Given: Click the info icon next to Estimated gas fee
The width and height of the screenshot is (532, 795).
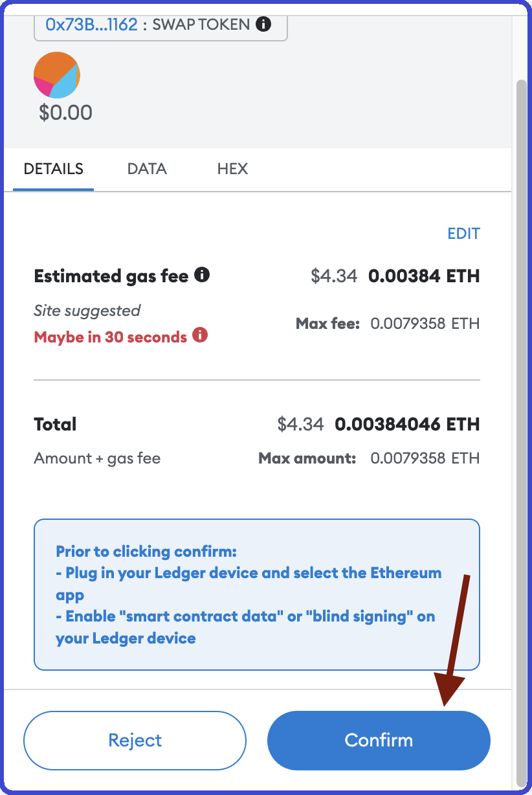Looking at the screenshot, I should pyautogui.click(x=202, y=275).
